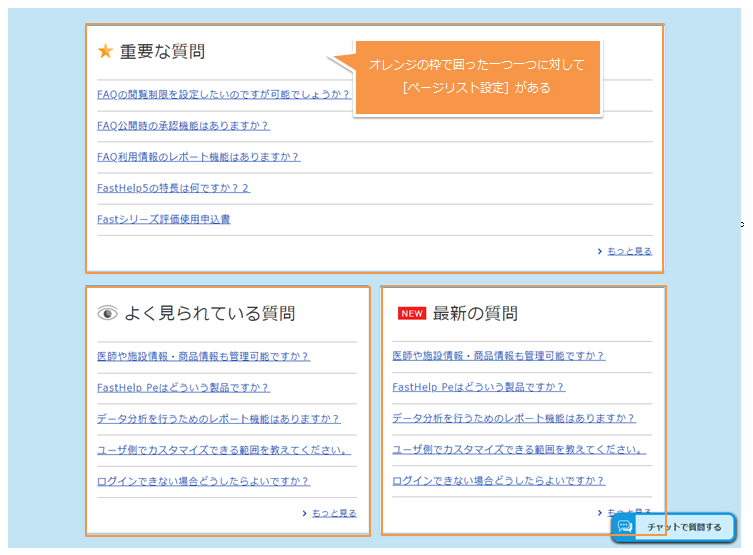753x555 pixels.
Task: Click the chat bubble icon in chat button
Action: [x=625, y=526]
